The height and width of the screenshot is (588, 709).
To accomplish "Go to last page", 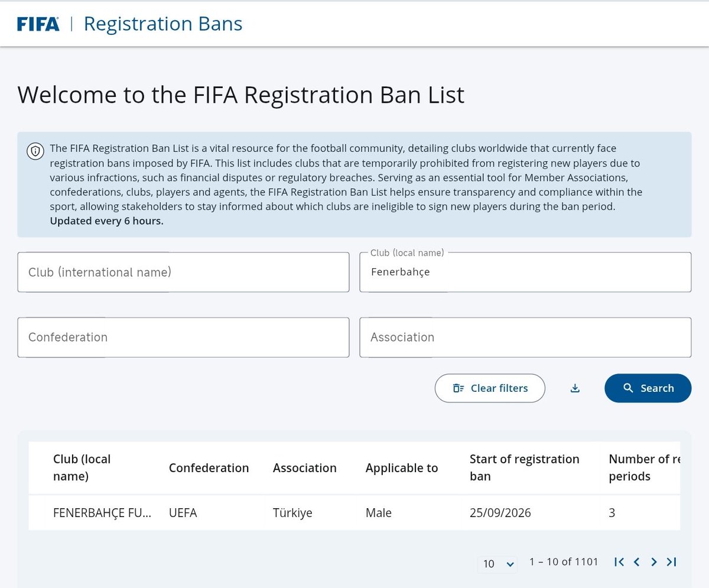I will pyautogui.click(x=671, y=562).
